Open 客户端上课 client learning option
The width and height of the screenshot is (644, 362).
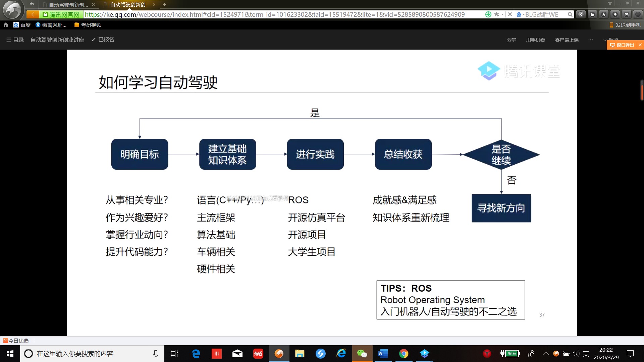(x=567, y=40)
